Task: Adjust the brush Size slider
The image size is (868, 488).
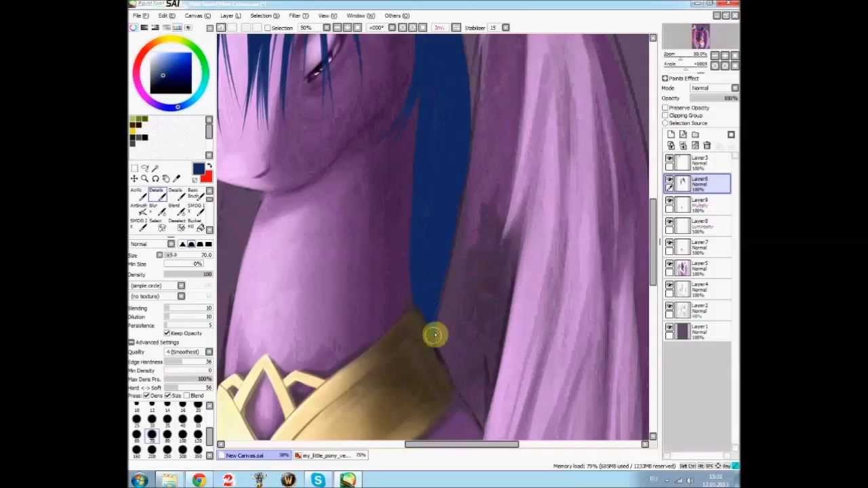Action: [188, 256]
